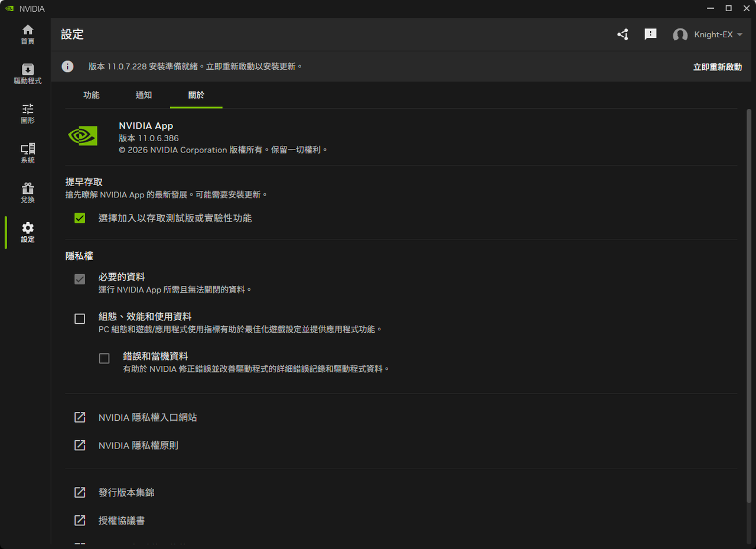The image size is (756, 549).
Task: Select the 設定 settings gear icon
Action: 27,231
